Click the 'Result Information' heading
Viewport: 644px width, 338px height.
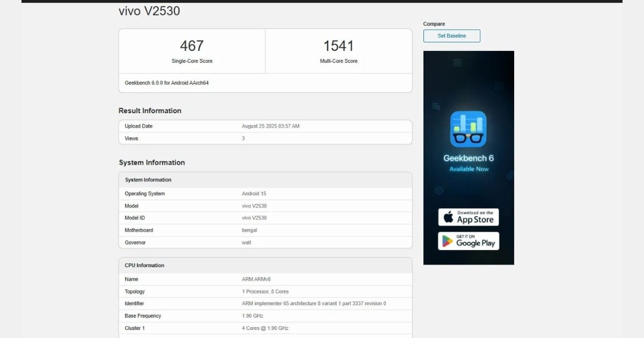click(150, 111)
